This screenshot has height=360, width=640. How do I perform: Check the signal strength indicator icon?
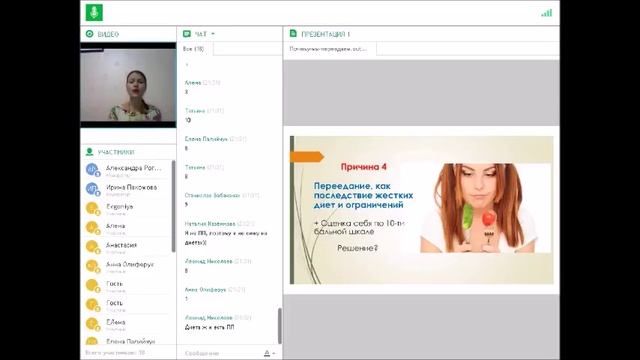click(x=547, y=13)
